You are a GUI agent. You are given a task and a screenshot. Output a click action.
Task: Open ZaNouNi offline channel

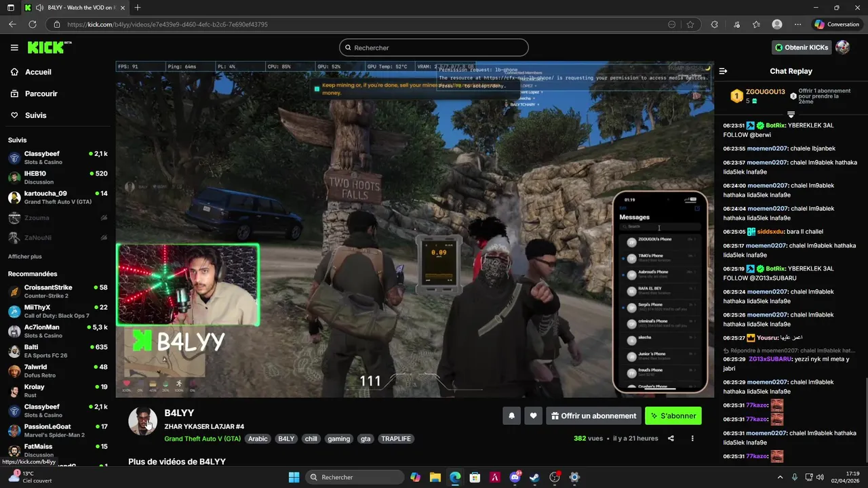click(58, 237)
